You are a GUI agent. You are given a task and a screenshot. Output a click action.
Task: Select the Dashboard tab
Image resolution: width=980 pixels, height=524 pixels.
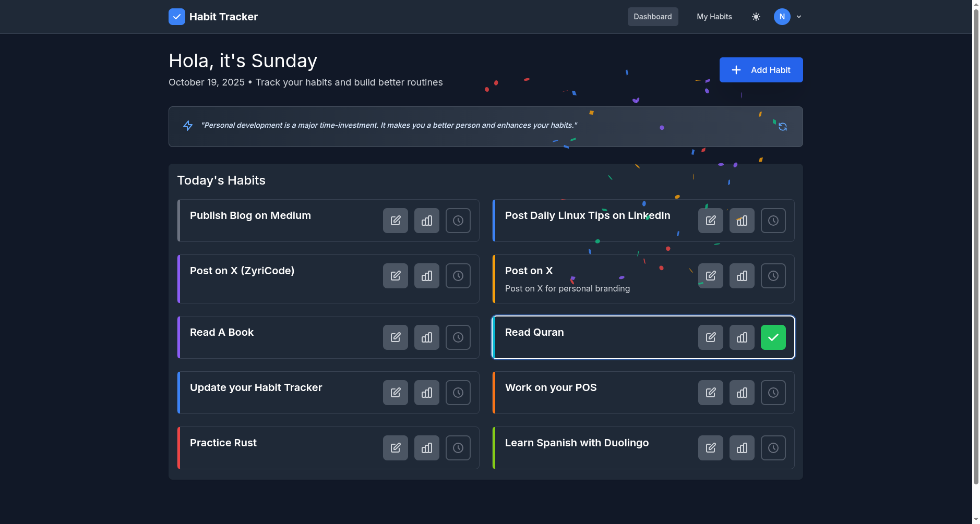coord(652,16)
